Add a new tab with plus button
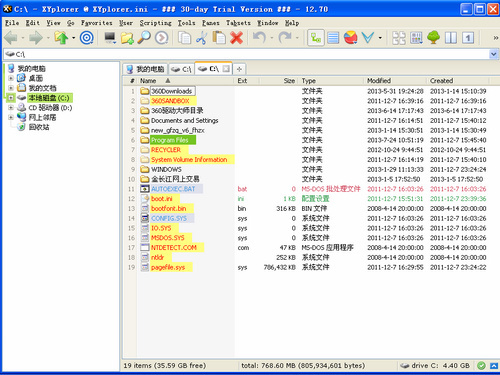This screenshot has height=375, width=500. 239,69
